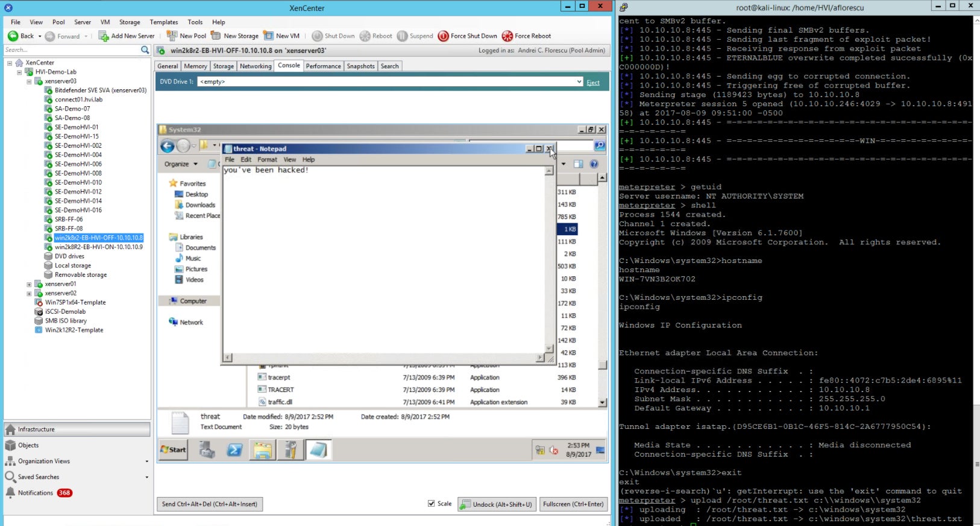Click preview pane icon in Explorer toolbar

[x=578, y=164]
